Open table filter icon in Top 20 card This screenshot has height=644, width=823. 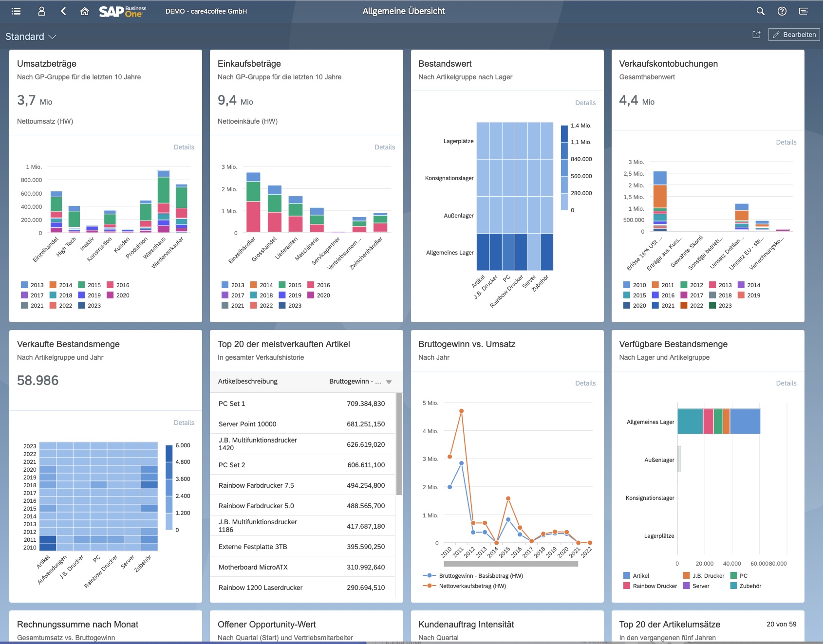coord(389,382)
